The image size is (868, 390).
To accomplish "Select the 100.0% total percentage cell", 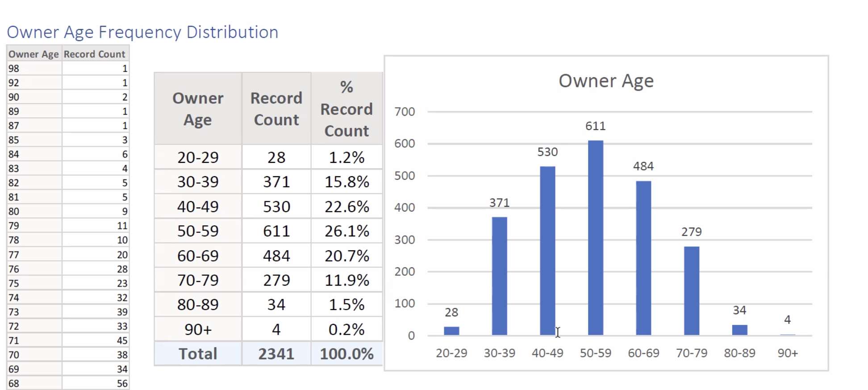I will pos(346,354).
